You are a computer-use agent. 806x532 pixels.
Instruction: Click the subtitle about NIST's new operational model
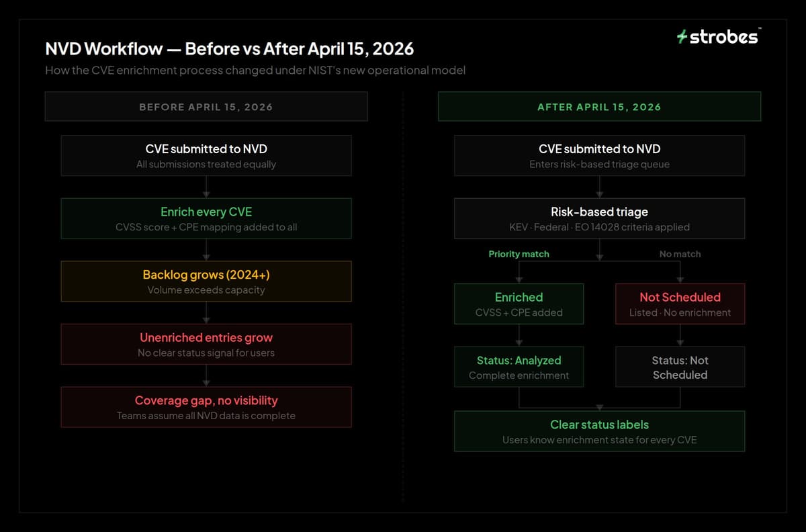[x=255, y=70]
